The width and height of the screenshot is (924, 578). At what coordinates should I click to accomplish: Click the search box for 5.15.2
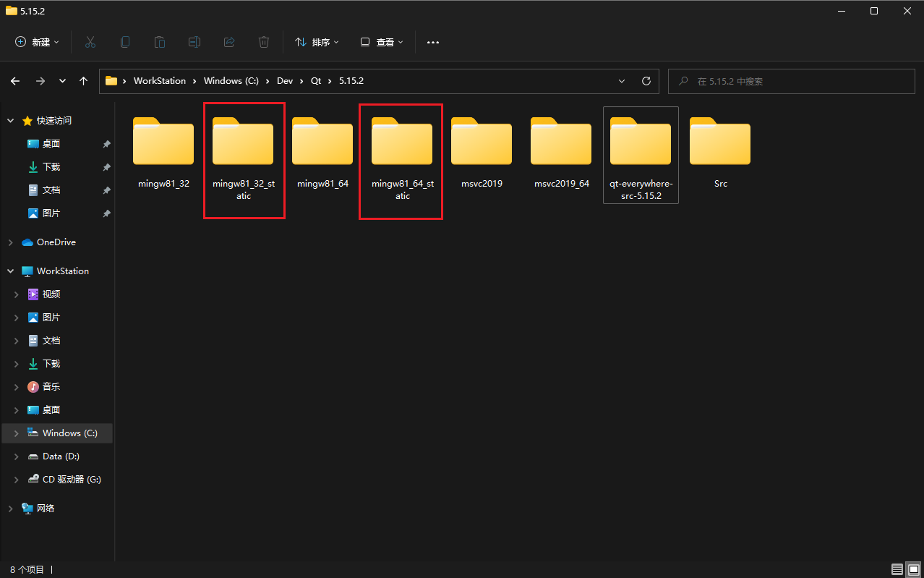pos(791,81)
